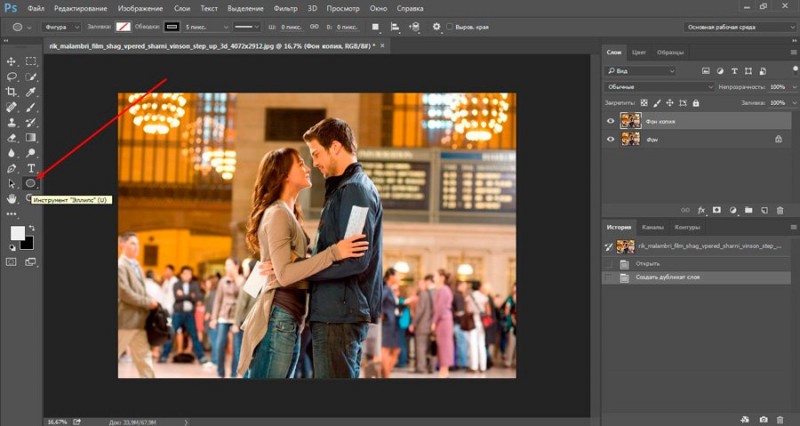
Task: Select the Rectangular Marquee tool
Action: pyautogui.click(x=31, y=62)
